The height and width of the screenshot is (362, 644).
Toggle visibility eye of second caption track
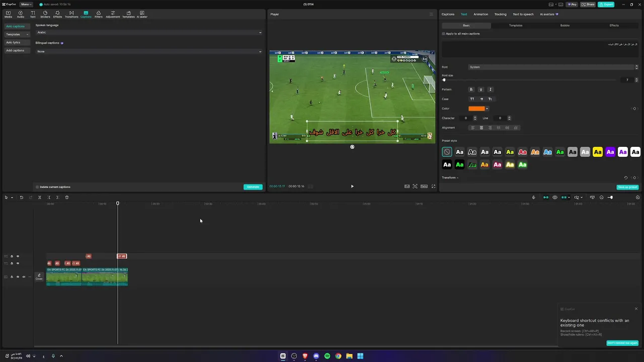point(18,263)
